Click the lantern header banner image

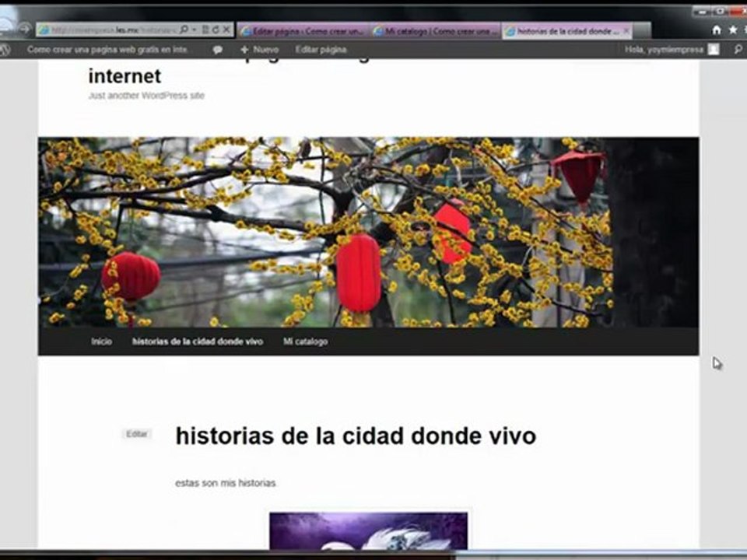(x=368, y=232)
